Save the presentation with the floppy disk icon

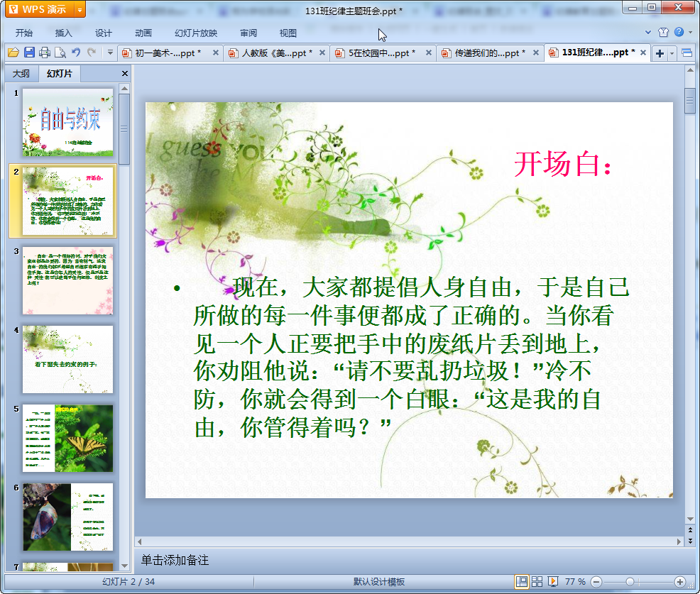[x=29, y=53]
